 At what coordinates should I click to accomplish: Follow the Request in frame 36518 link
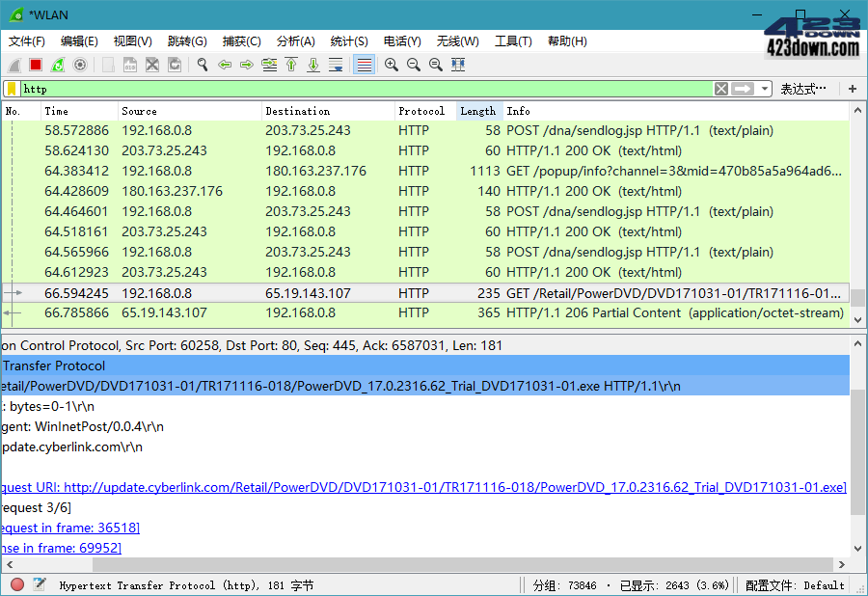[69, 528]
